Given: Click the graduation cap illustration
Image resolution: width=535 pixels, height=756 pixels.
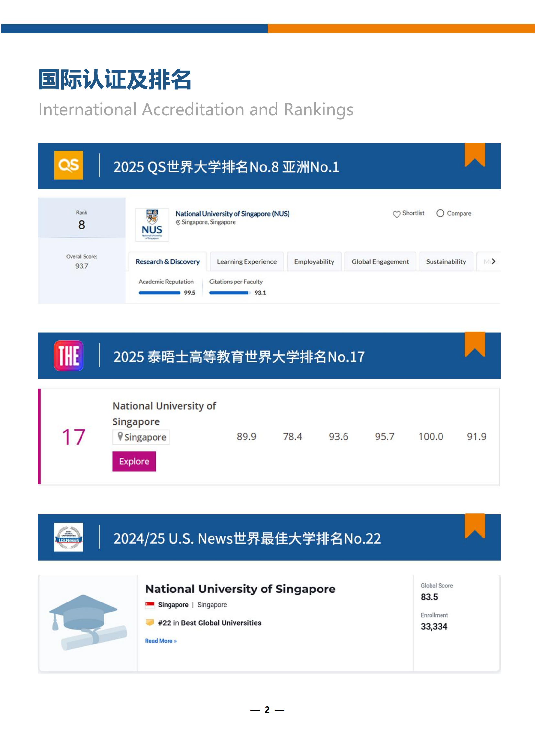Looking at the screenshot, I should [x=88, y=622].
